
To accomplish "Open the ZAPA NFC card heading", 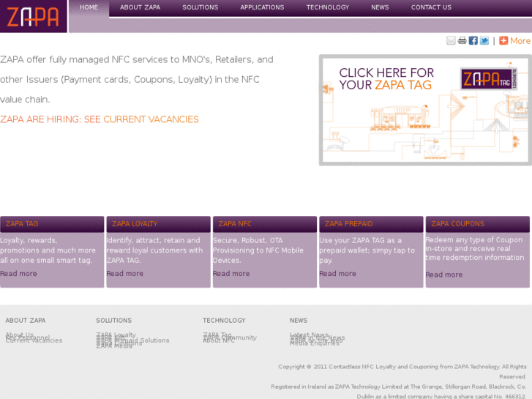I will pyautogui.click(x=235, y=224).
